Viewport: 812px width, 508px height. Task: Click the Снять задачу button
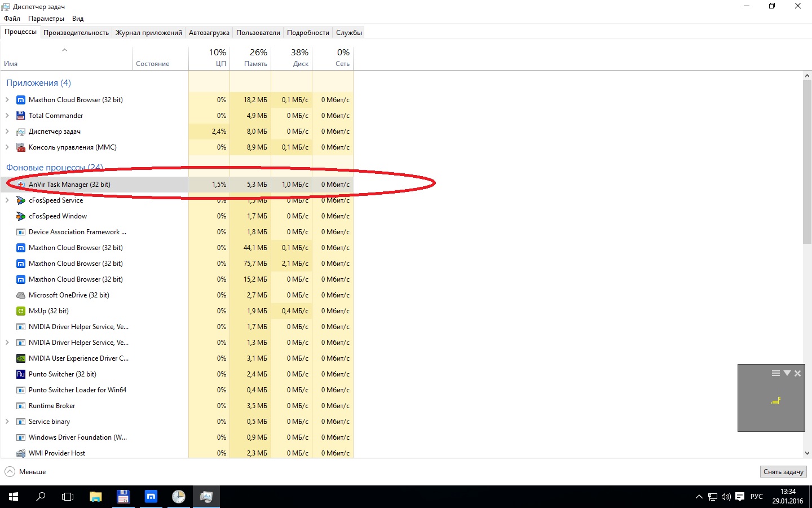[783, 472]
